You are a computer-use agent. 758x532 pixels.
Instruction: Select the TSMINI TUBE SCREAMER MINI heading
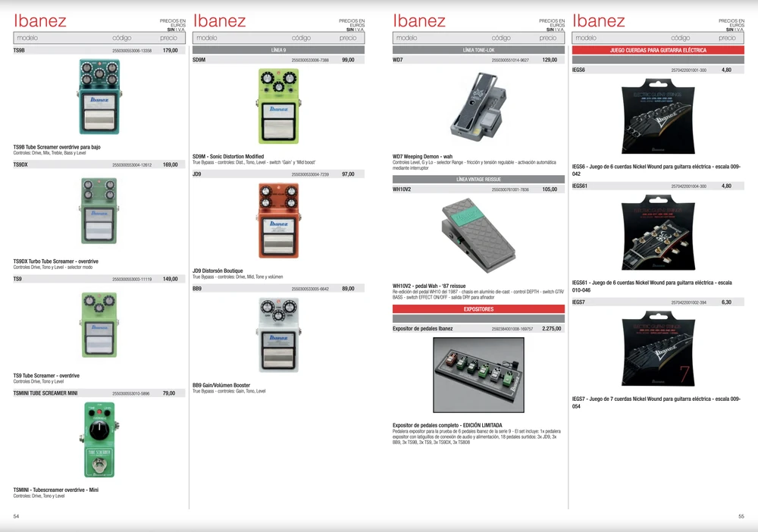tap(45, 393)
